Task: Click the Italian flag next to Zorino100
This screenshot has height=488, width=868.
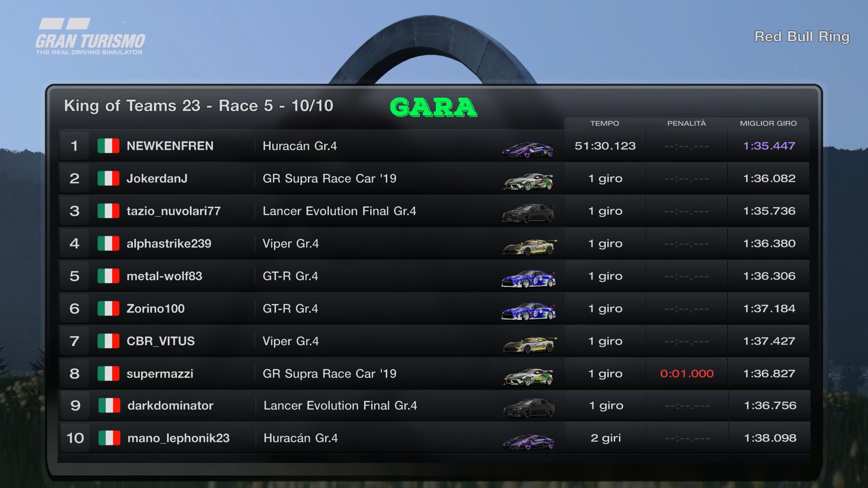Action: click(108, 309)
